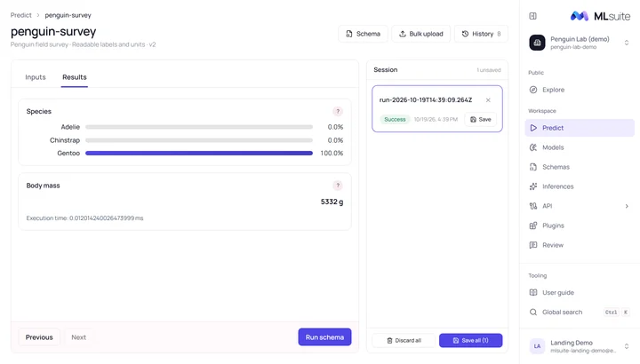This screenshot has width=640, height=364.
Task: Click the Species help question mark icon
Action: [338, 111]
